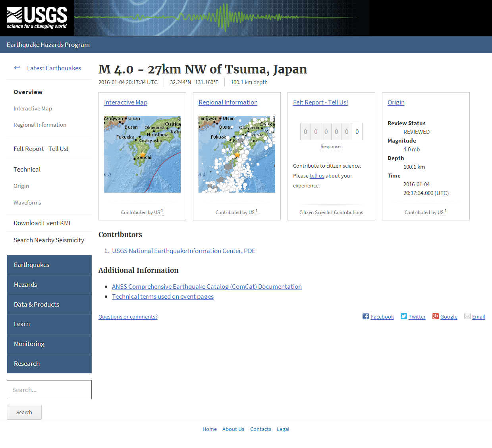Open Regional Information card title link
This screenshot has height=448, width=492.
228,102
